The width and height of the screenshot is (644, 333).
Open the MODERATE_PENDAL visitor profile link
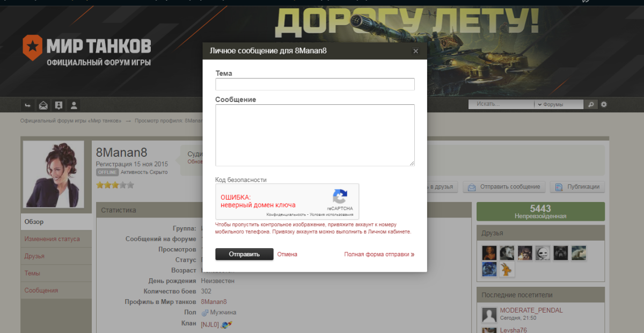click(x=531, y=310)
